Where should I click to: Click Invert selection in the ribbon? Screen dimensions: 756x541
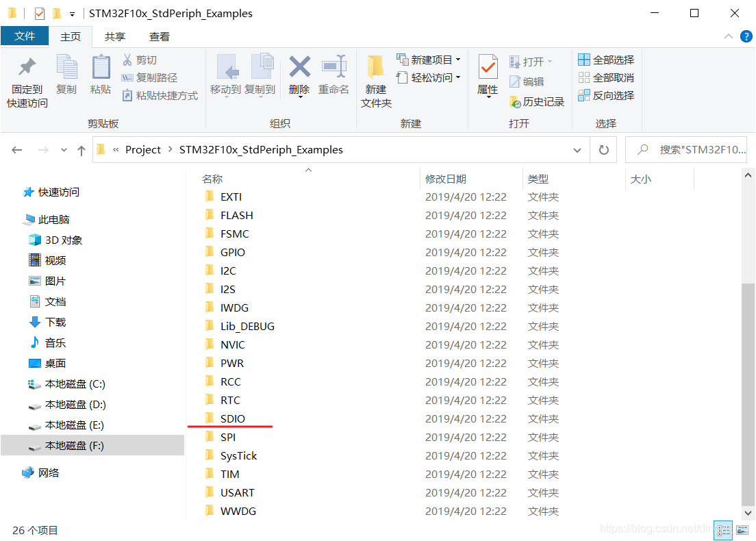click(x=606, y=95)
